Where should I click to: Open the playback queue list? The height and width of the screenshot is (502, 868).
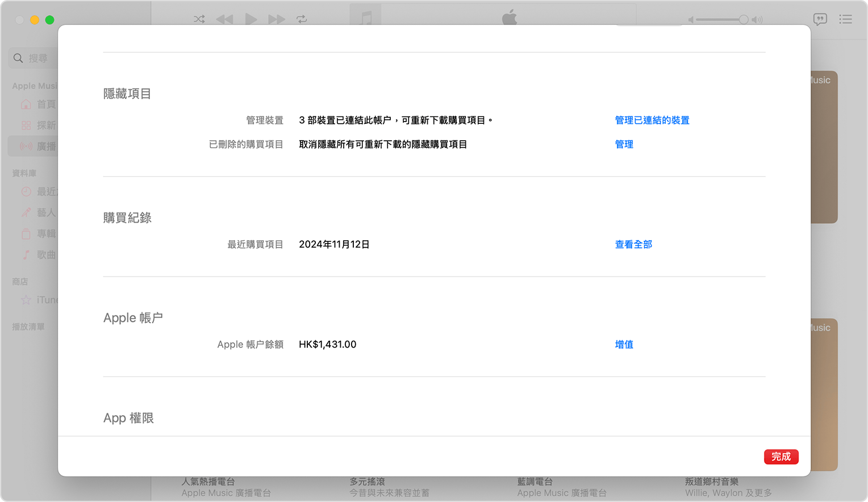tap(846, 19)
